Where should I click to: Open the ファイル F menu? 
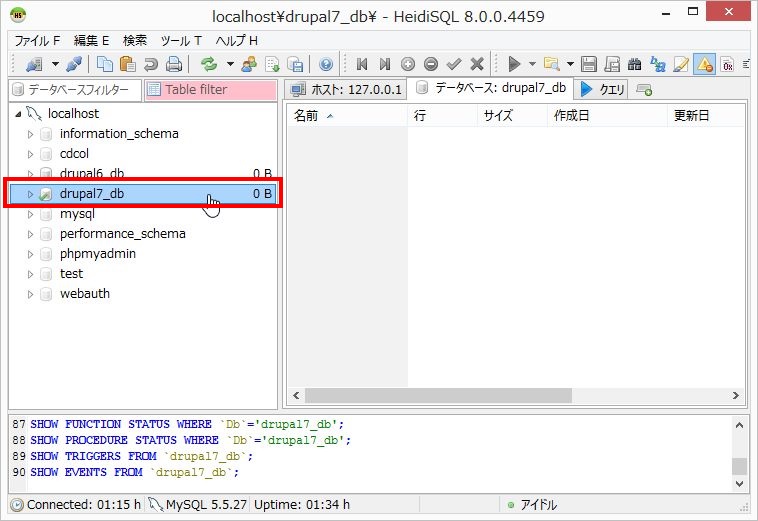click(x=37, y=41)
